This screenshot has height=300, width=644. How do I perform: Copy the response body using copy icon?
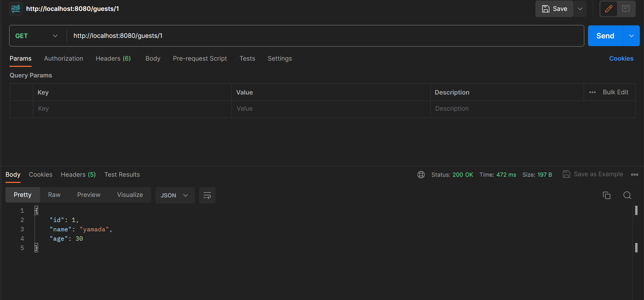point(607,195)
